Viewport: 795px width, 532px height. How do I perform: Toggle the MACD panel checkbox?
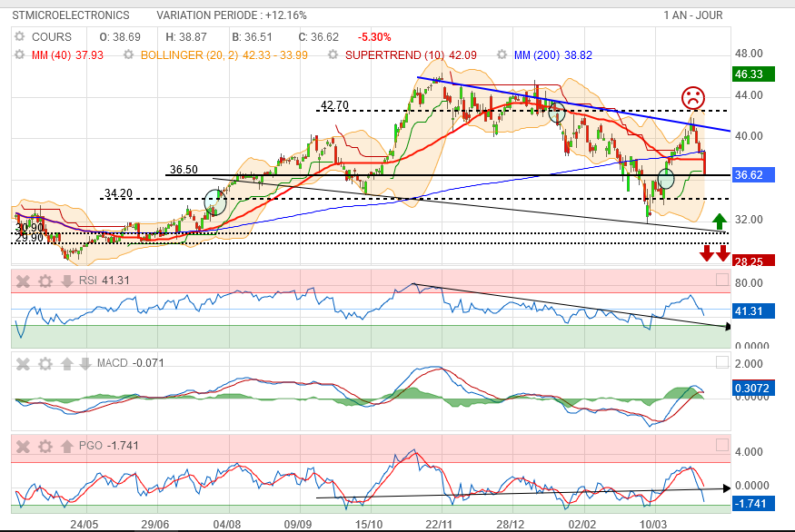tap(722, 362)
